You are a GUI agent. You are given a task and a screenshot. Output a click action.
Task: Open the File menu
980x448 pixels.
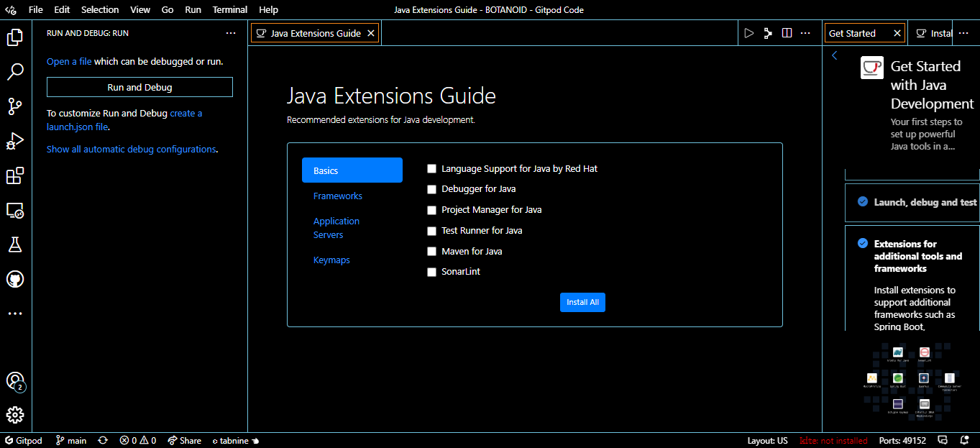point(36,10)
